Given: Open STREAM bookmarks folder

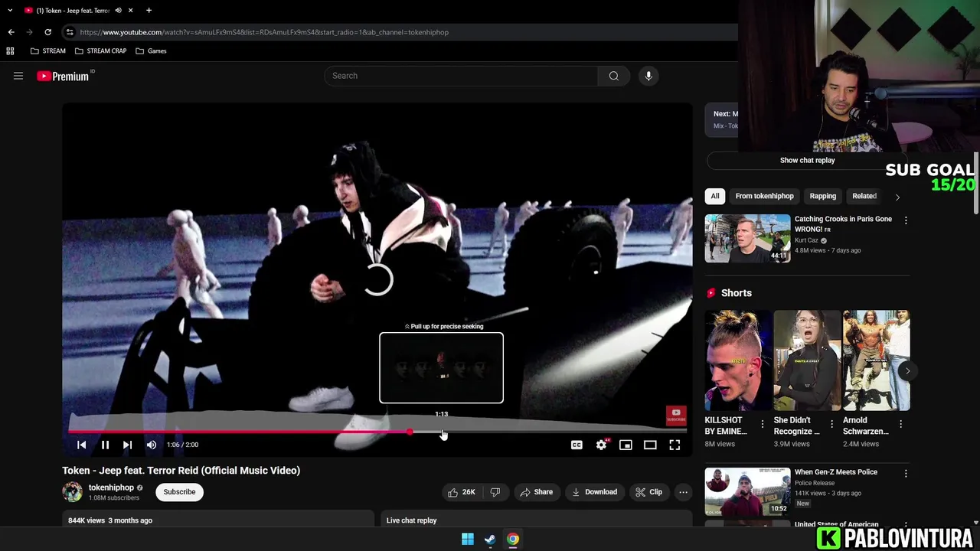Looking at the screenshot, I should coord(47,51).
